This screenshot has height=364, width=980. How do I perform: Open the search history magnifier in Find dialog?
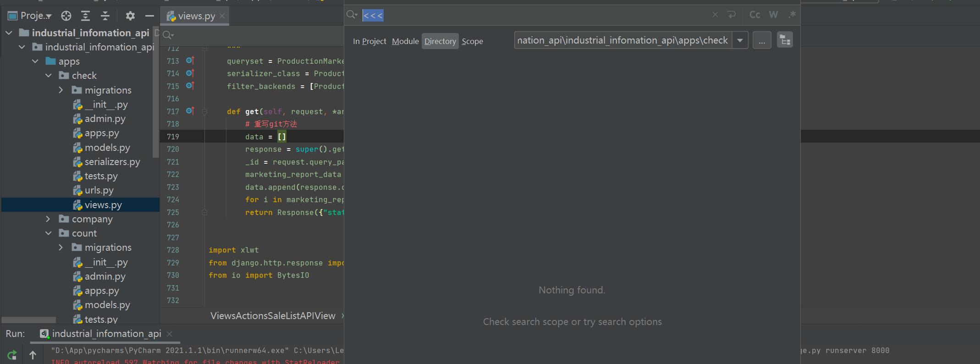(x=352, y=15)
